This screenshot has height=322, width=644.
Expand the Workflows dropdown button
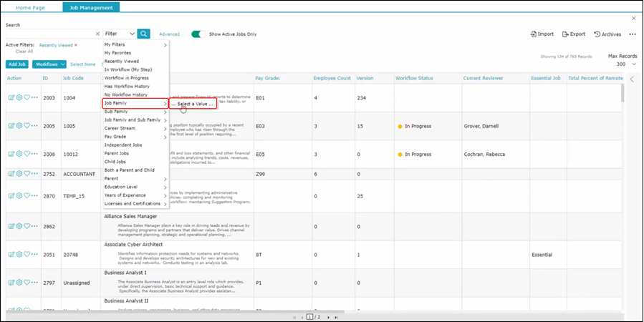(49, 64)
